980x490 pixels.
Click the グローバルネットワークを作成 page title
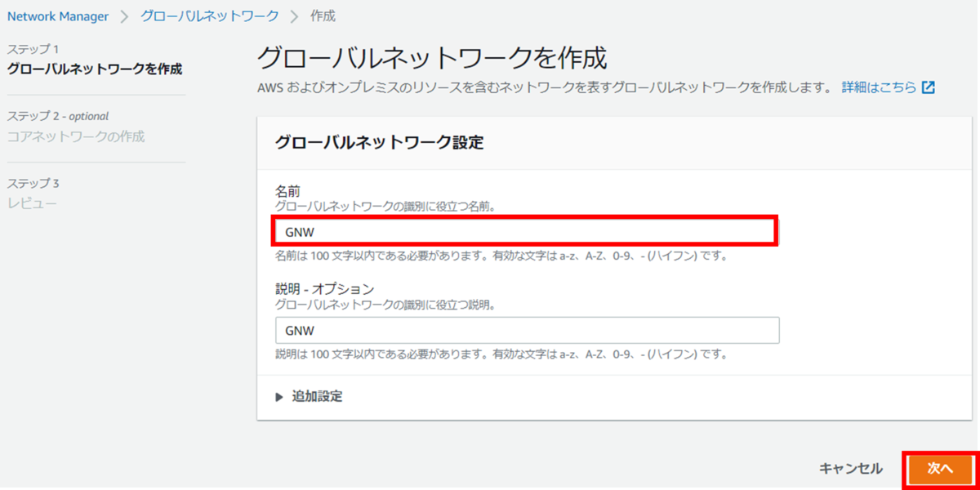432,58
